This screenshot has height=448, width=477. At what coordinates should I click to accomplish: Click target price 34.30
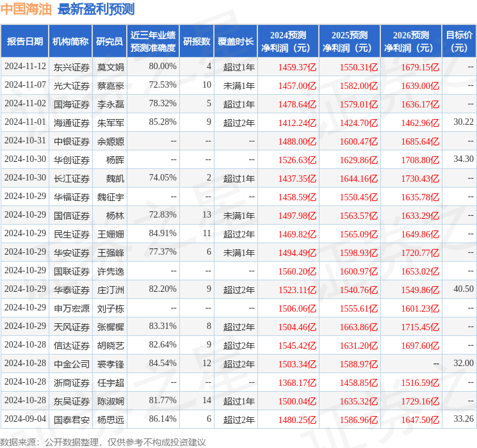tap(464, 159)
